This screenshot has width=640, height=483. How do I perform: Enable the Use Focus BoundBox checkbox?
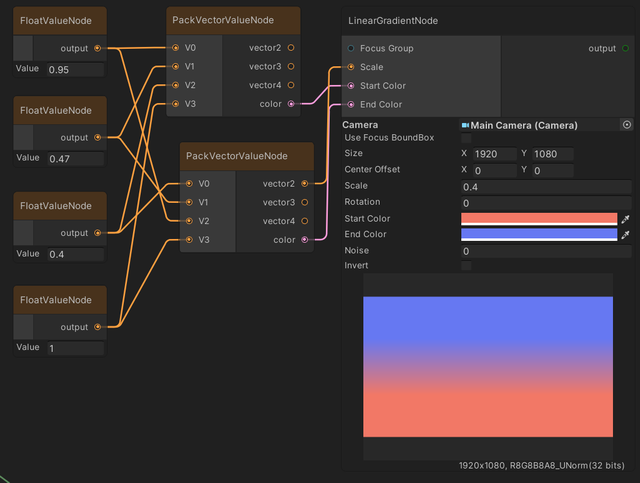tap(466, 138)
